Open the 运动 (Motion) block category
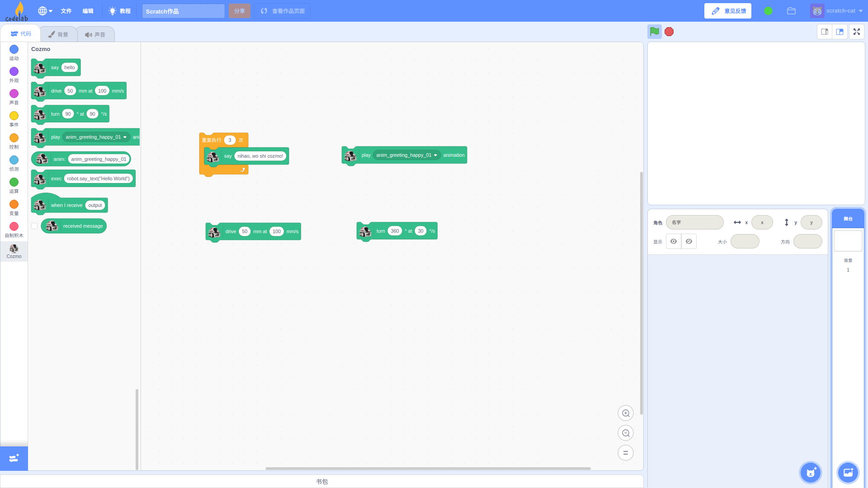Screen dimensions: 868x488 click(14, 53)
